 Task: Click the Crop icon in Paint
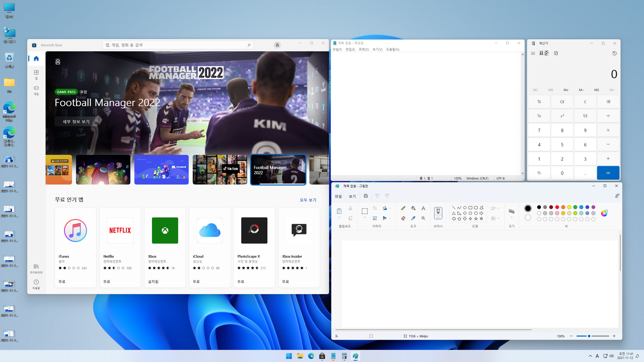point(375,208)
